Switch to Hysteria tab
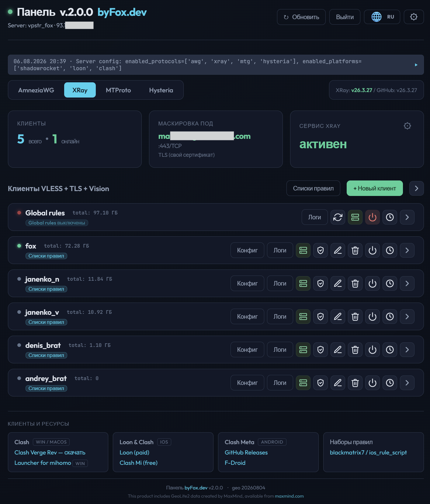This screenshot has width=430, height=504. coord(161,90)
